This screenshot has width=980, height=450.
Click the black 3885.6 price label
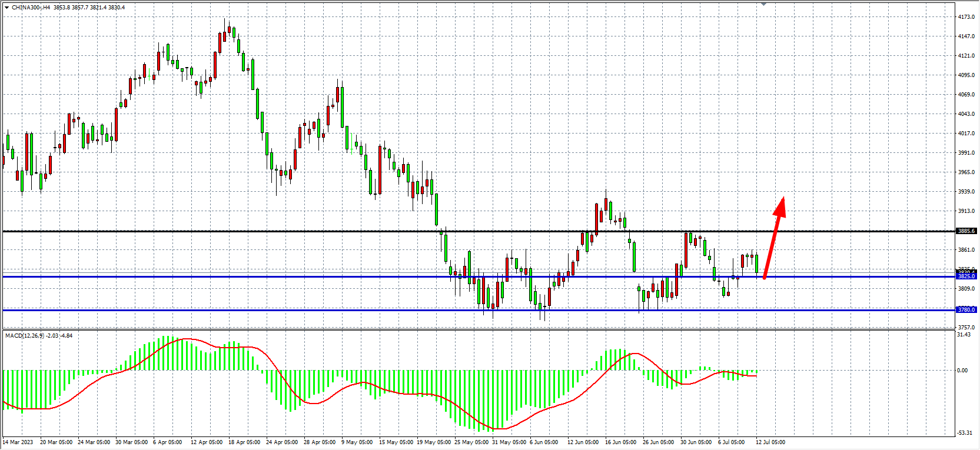(966, 231)
